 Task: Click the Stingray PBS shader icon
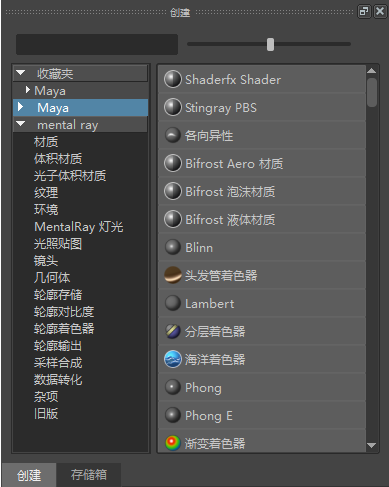pos(173,107)
